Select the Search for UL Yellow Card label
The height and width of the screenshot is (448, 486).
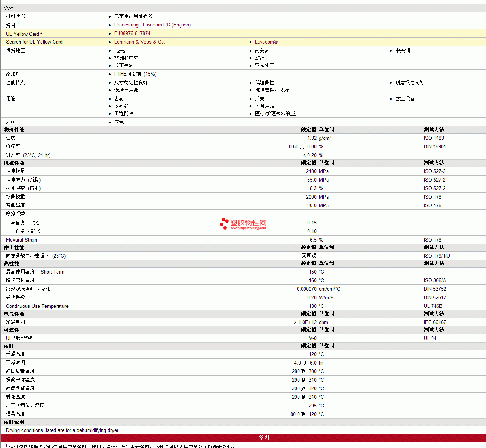[34, 42]
